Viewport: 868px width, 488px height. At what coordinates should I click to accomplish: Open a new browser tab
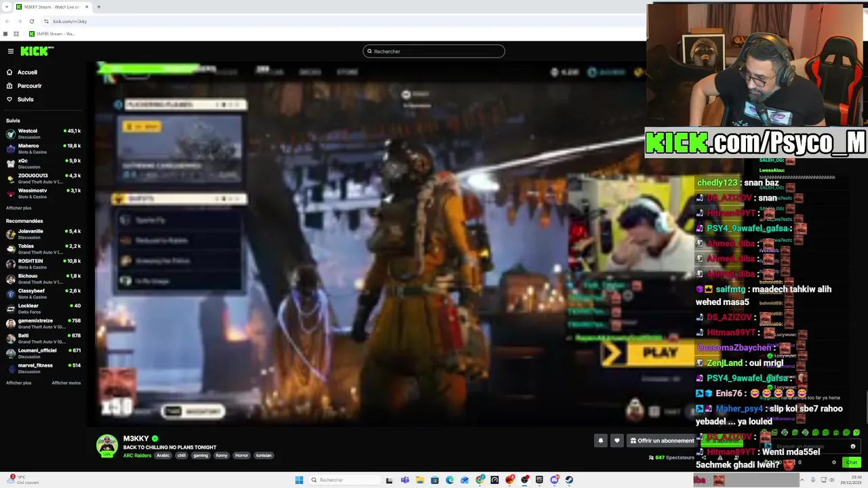point(98,7)
